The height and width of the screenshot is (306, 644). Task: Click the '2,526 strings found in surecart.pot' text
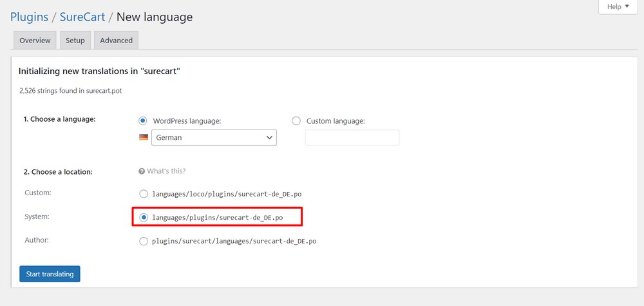(71, 91)
